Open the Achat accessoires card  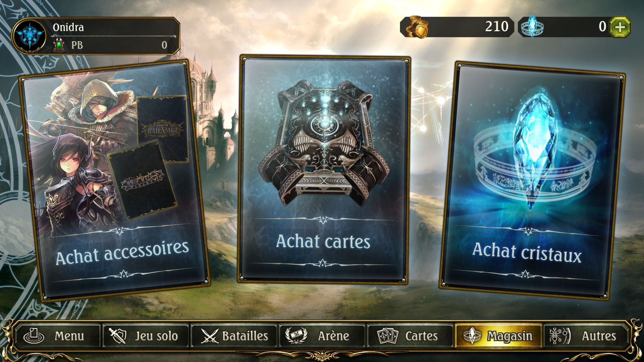coord(114,181)
